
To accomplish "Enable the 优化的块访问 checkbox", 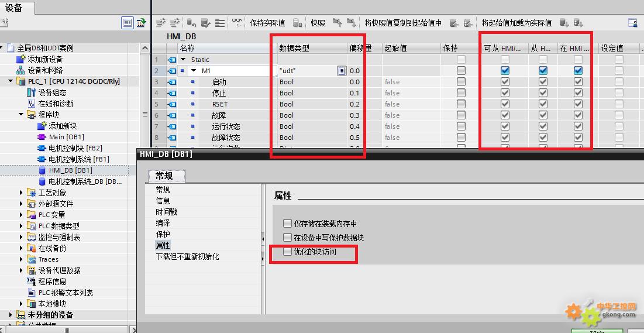I will pyautogui.click(x=287, y=252).
